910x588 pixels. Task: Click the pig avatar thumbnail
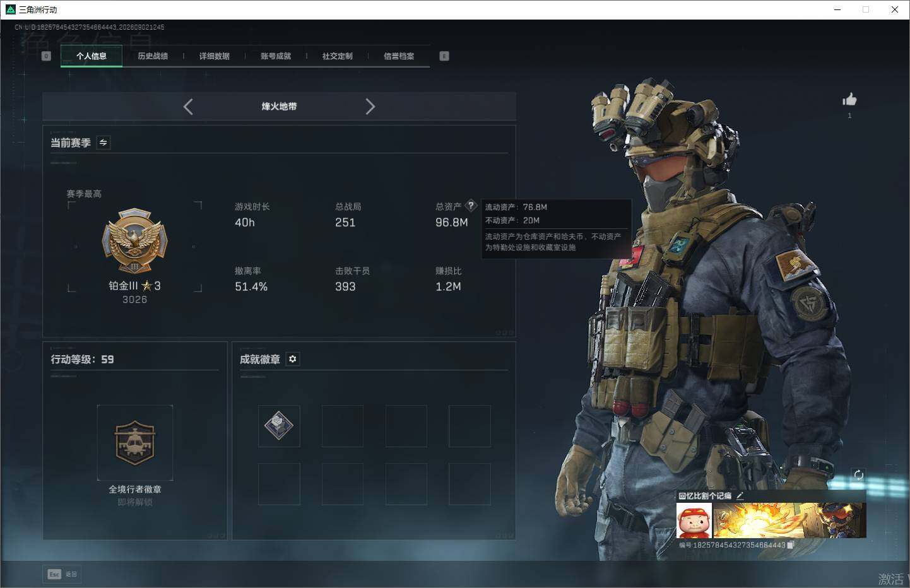pyautogui.click(x=694, y=520)
